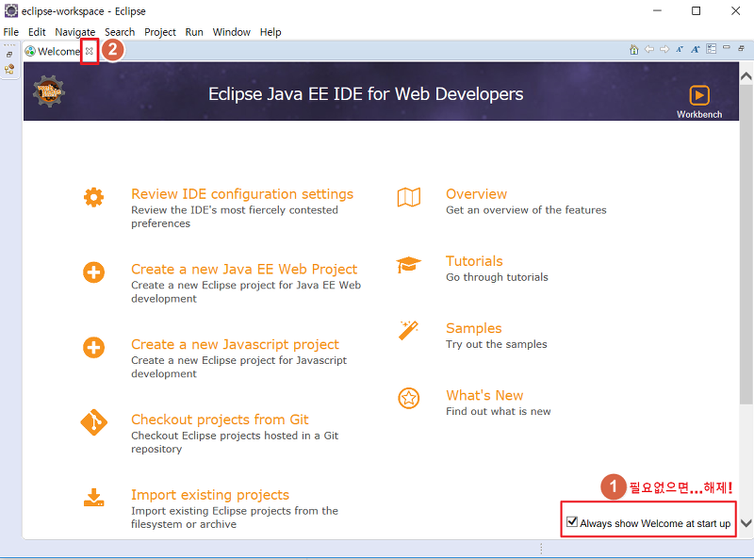This screenshot has width=754, height=560.
Task: Click the download icon for Import existing projects
Action: 93,498
